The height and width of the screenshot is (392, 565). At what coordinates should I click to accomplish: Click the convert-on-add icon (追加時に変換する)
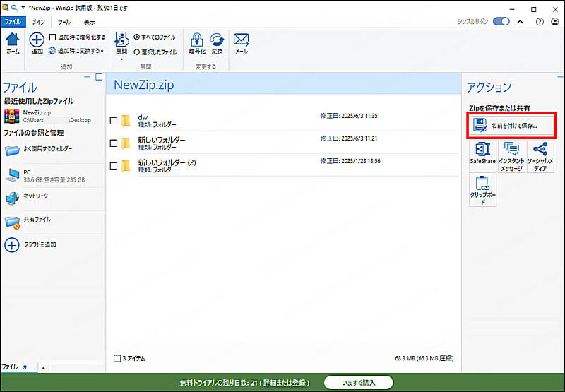point(52,51)
